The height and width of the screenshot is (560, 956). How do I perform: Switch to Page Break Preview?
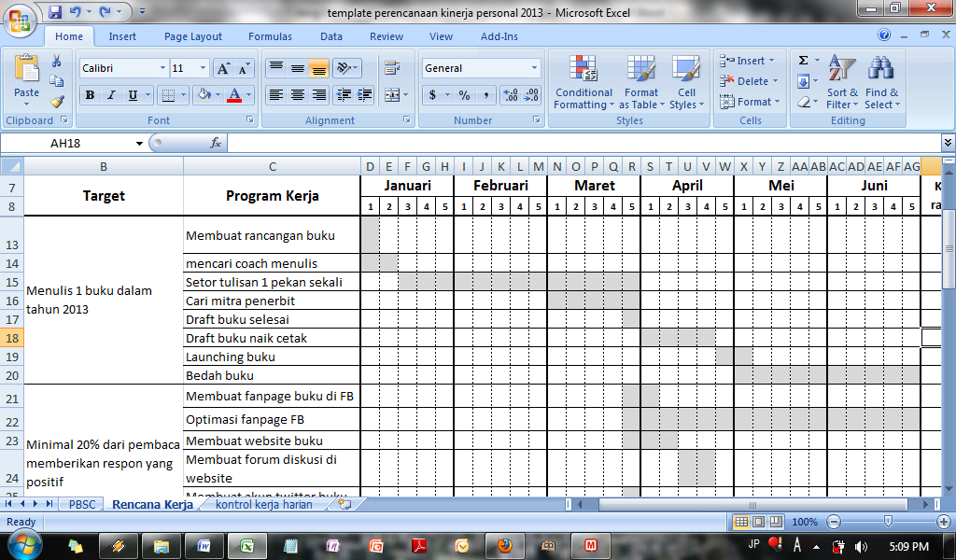pyautogui.click(x=776, y=522)
